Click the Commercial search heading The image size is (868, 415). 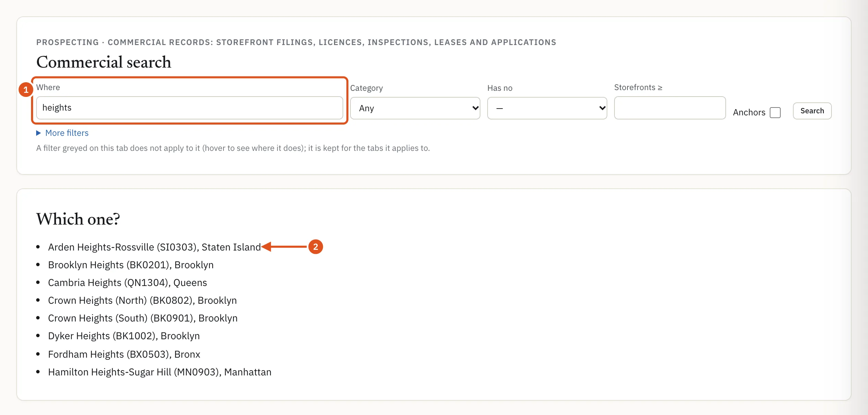tap(104, 62)
